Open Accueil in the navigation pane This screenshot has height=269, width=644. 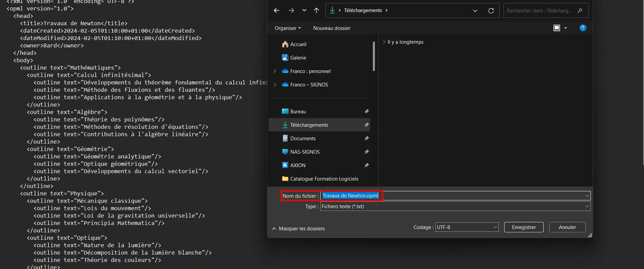click(298, 44)
